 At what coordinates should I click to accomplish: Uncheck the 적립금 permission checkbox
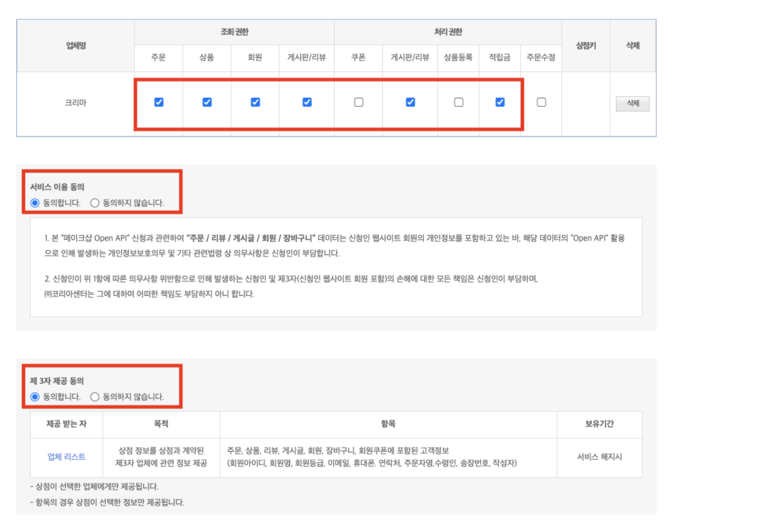pos(500,102)
